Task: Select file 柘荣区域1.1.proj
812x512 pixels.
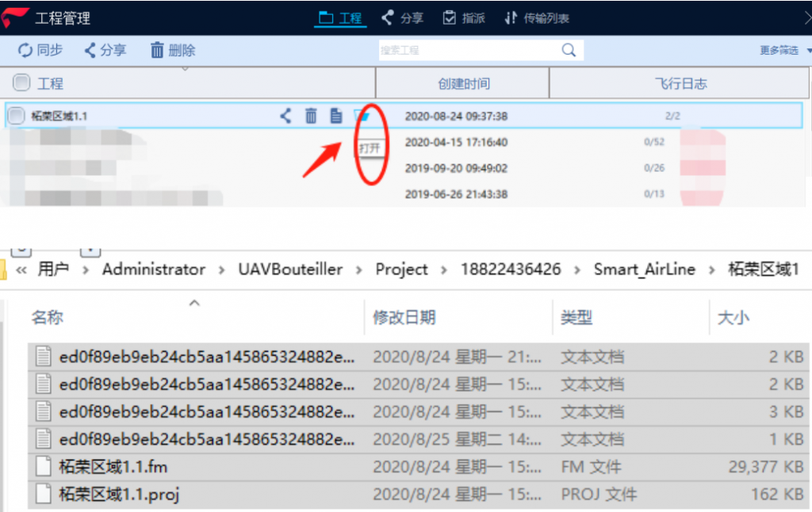Action: 419,494
